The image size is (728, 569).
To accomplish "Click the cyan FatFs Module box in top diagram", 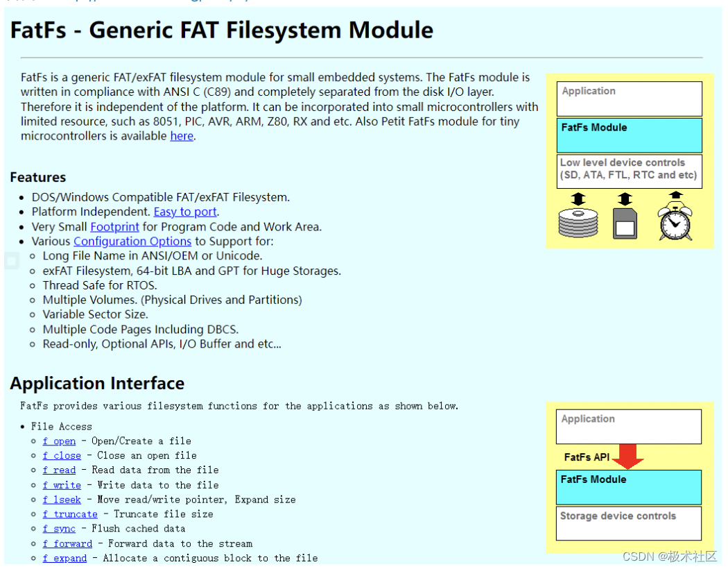I will point(628,135).
